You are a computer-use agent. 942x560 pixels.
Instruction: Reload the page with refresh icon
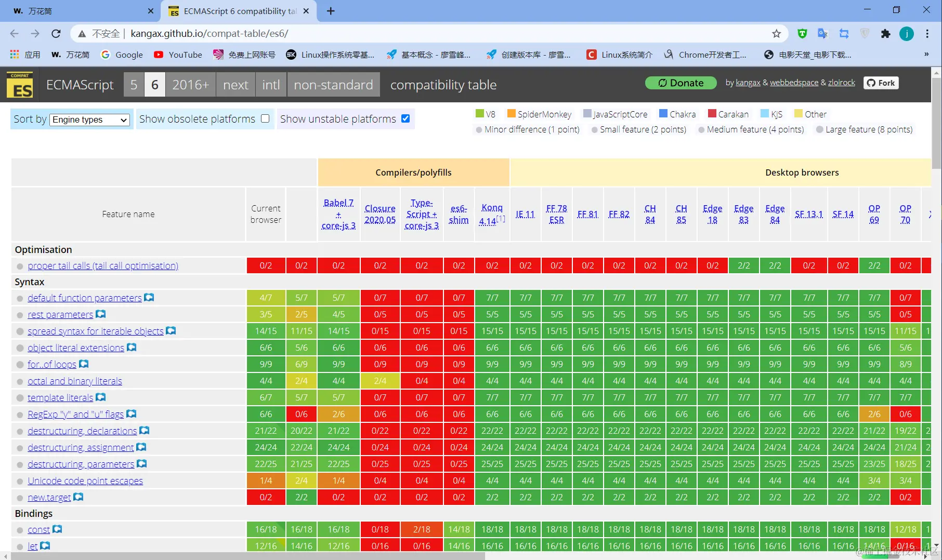coord(56,34)
